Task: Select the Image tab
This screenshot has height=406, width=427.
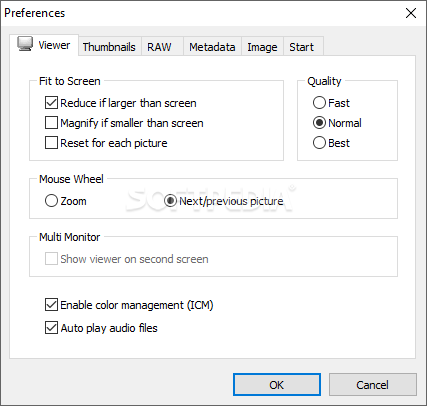Action: [x=262, y=47]
